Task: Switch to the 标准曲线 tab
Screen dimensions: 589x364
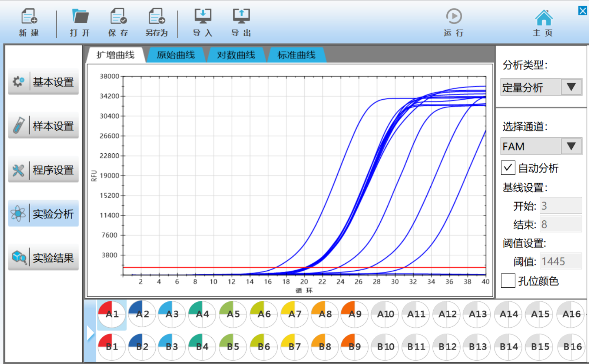Action: click(x=297, y=55)
